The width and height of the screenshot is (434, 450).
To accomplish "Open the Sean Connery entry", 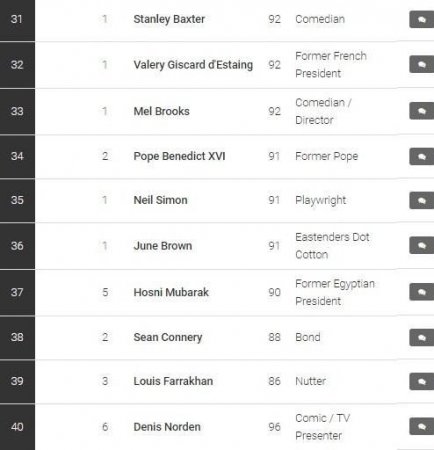I will pyautogui.click(x=168, y=337).
